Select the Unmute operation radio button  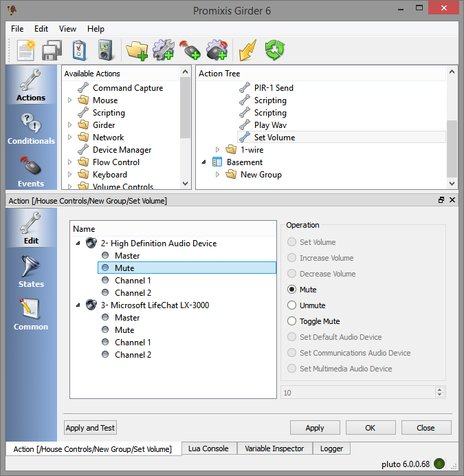point(291,305)
